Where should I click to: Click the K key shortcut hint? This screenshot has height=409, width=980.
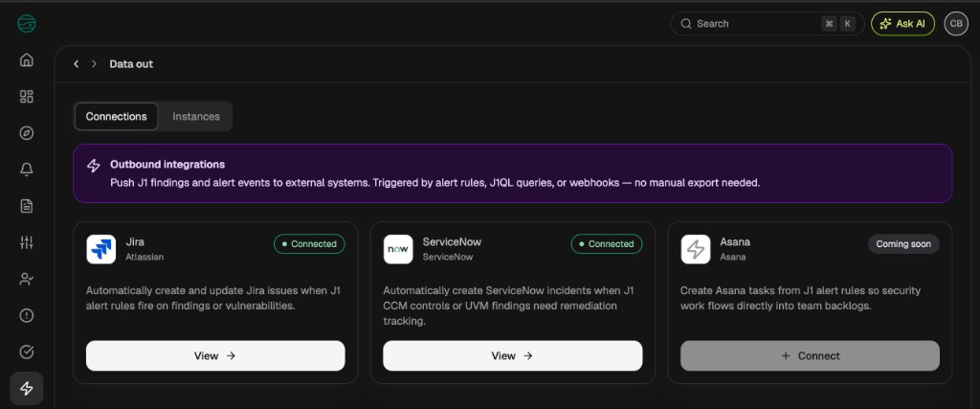point(848,24)
